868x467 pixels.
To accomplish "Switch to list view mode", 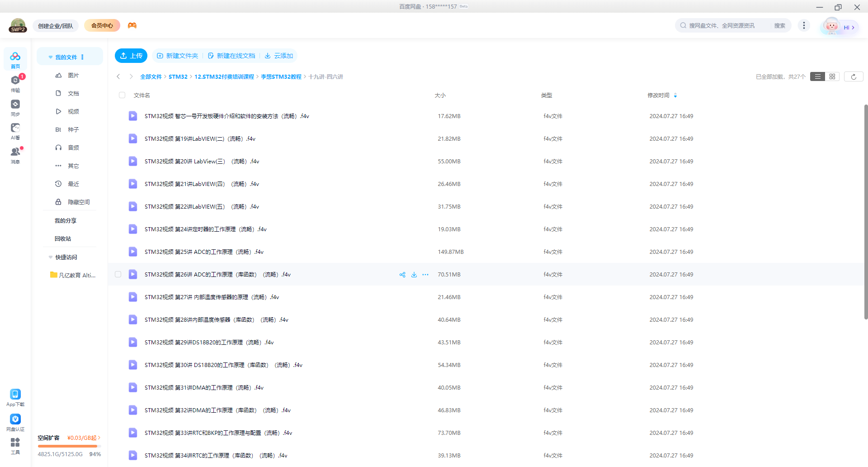I will pyautogui.click(x=817, y=76).
